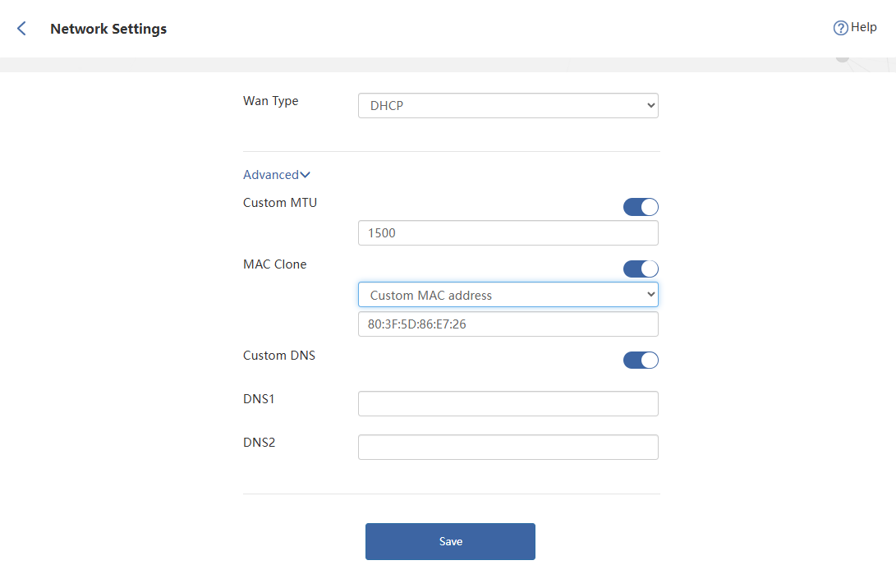Open the Help text link
This screenshot has height=588, width=896.
click(x=863, y=27)
